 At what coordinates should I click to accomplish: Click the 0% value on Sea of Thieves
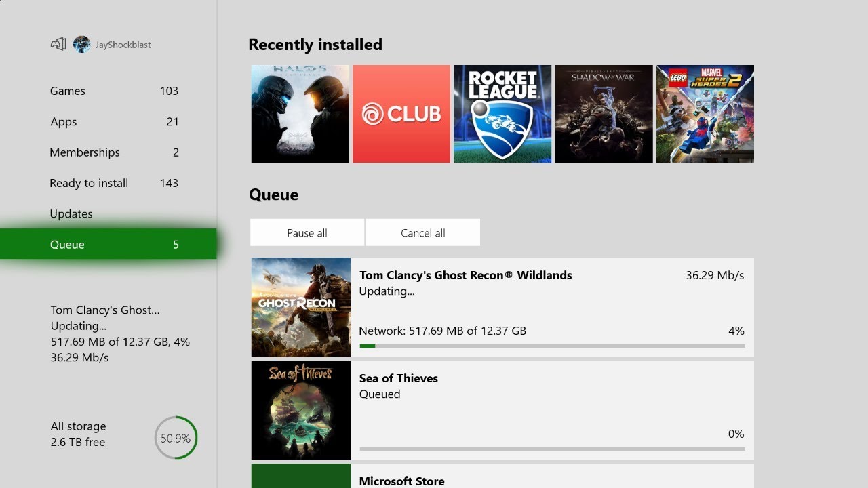point(736,434)
